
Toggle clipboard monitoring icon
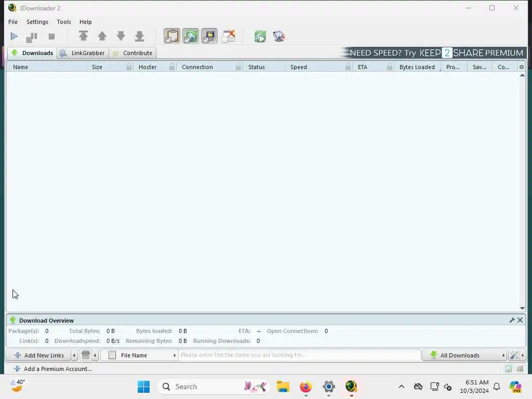click(x=172, y=36)
